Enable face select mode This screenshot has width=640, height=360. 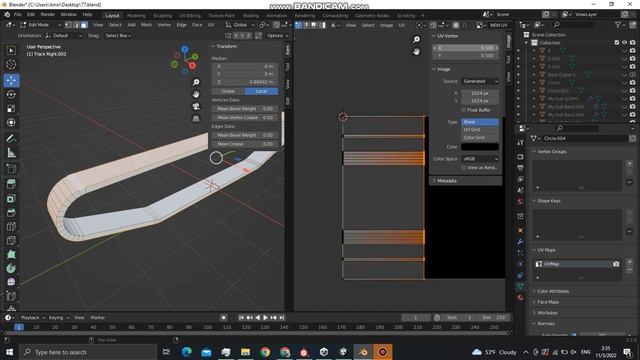(84, 25)
